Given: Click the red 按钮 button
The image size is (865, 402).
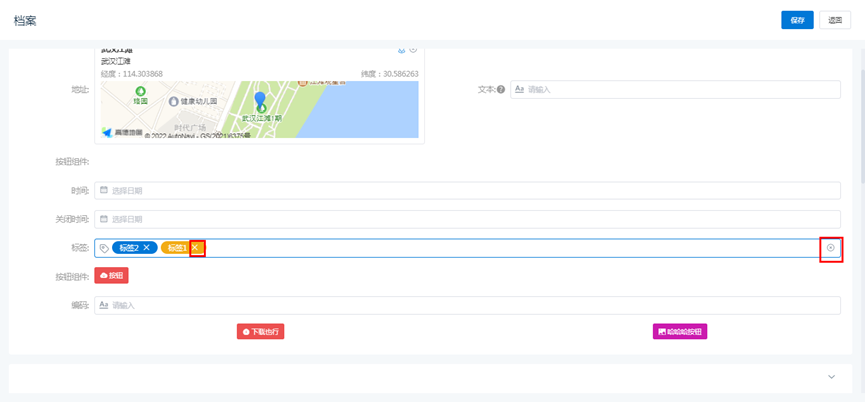Looking at the screenshot, I should [112, 276].
